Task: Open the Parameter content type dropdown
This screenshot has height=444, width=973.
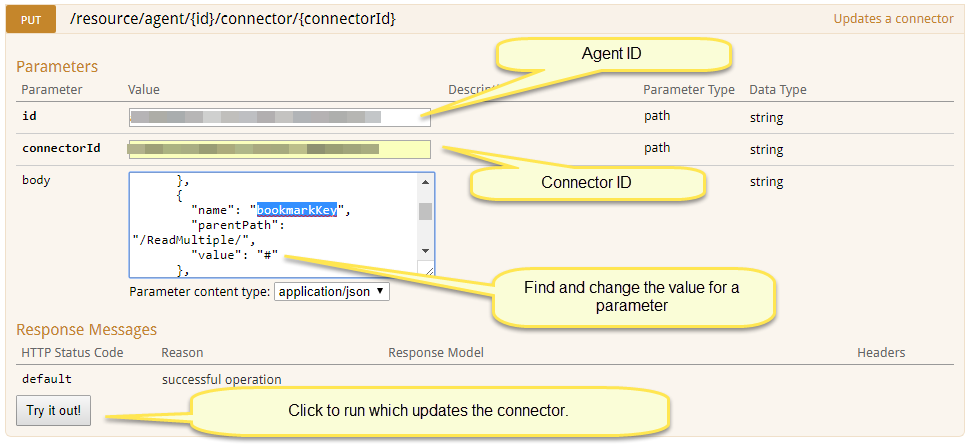Action: (x=332, y=292)
